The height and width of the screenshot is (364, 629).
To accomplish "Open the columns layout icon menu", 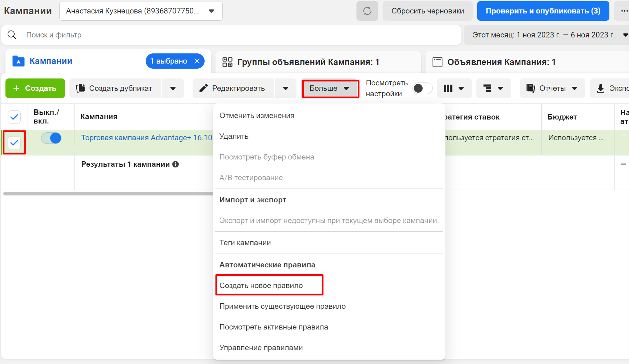I will coord(454,88).
